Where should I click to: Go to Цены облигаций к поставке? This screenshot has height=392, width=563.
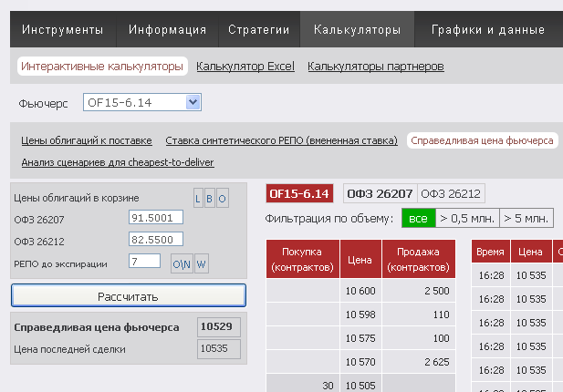point(87,140)
